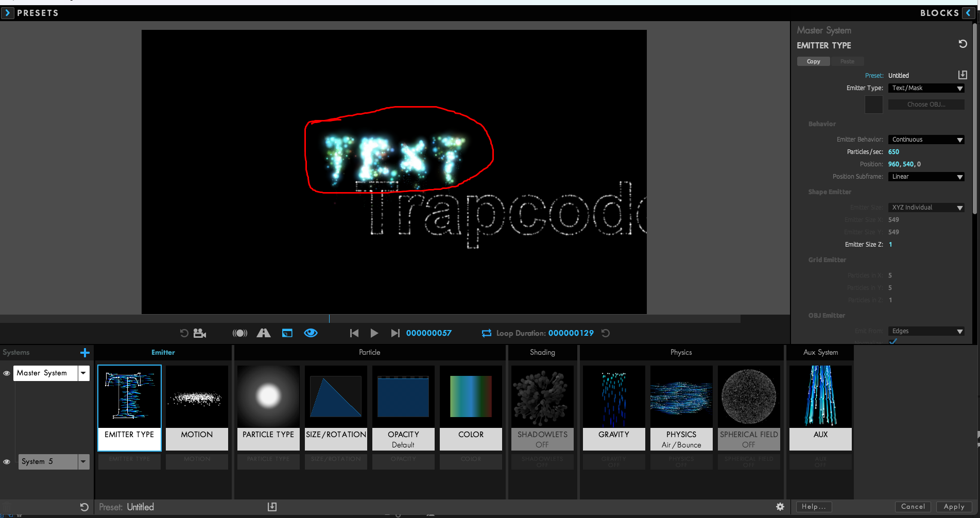Click the eye preview icon in the playback toolbar
Screen dimensions: 980x518
pos(311,333)
